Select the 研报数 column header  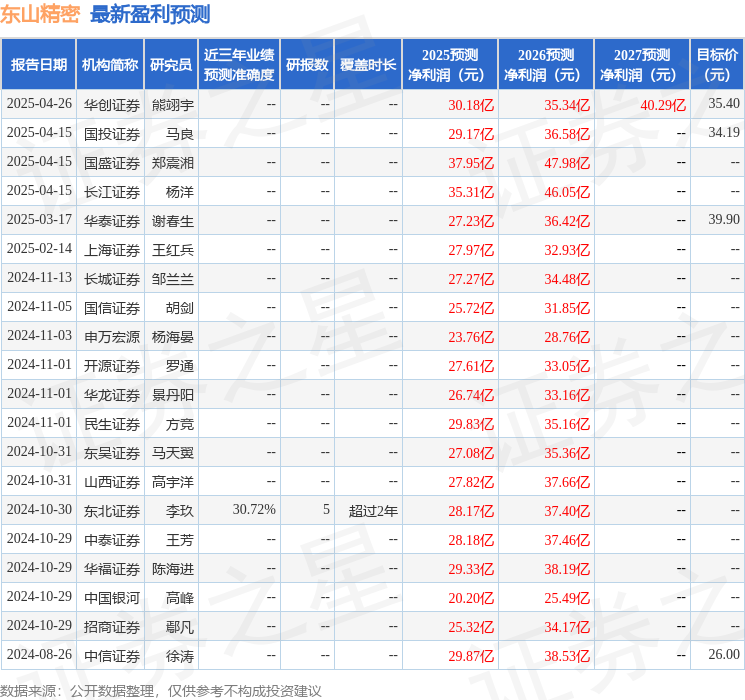307,65
